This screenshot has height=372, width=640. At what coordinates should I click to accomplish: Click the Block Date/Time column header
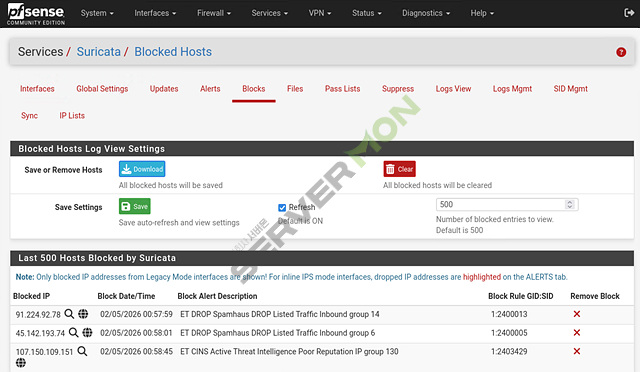126,296
